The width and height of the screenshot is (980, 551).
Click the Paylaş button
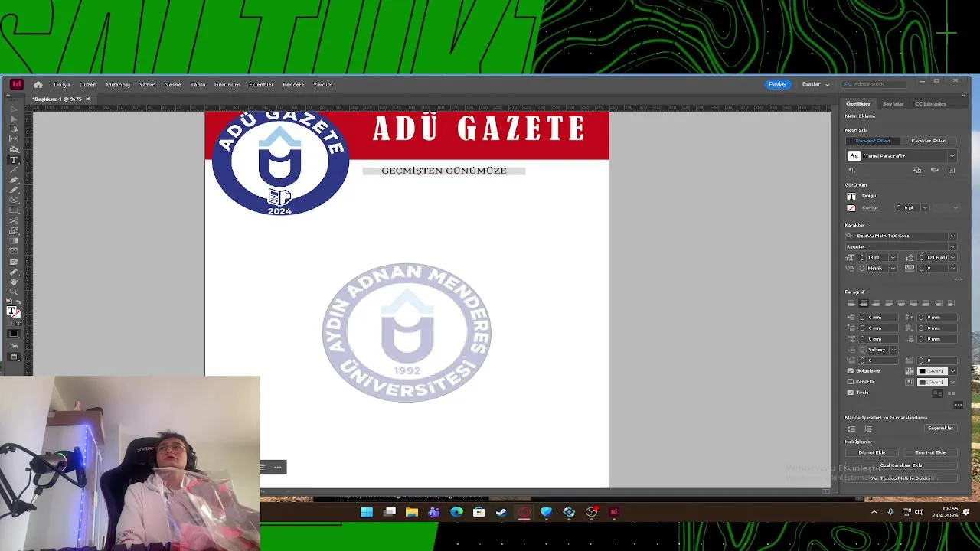click(777, 84)
